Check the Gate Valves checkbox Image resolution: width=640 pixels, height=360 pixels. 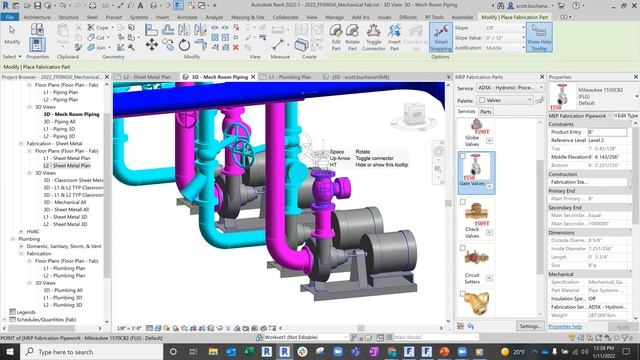462,156
